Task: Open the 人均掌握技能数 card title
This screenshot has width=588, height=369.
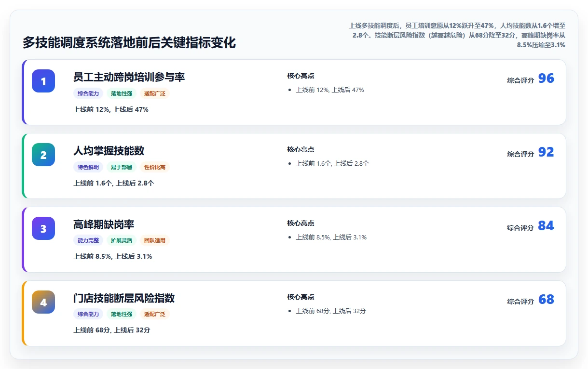Action: tap(109, 151)
